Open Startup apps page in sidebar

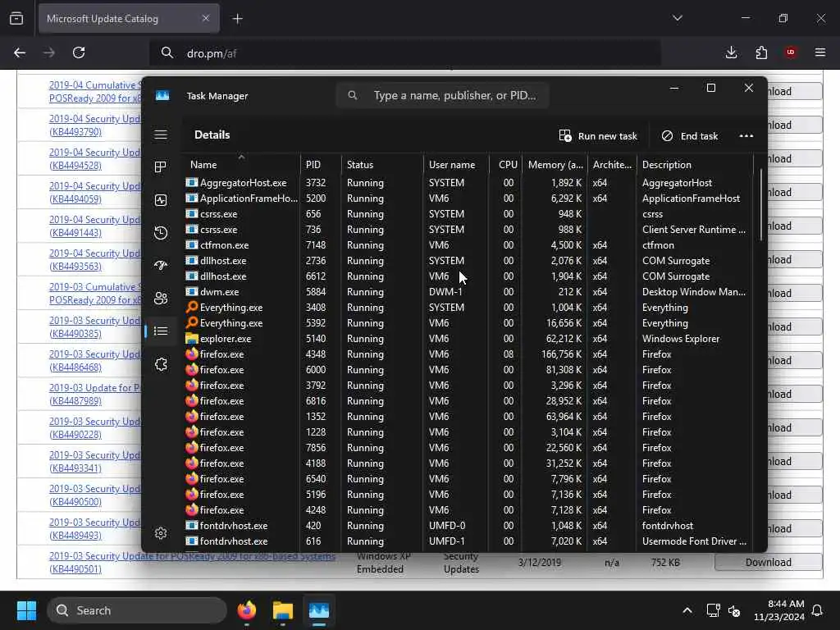(161, 265)
